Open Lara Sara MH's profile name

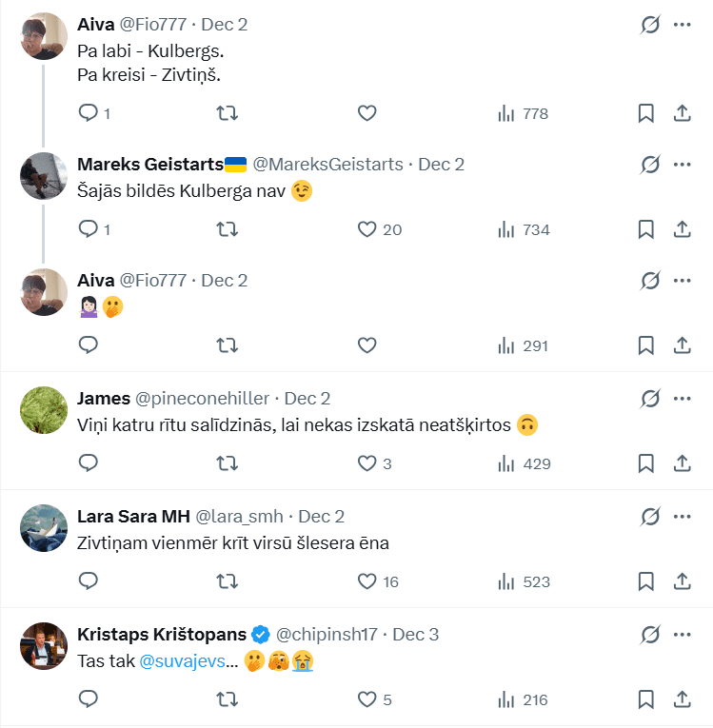point(131,516)
